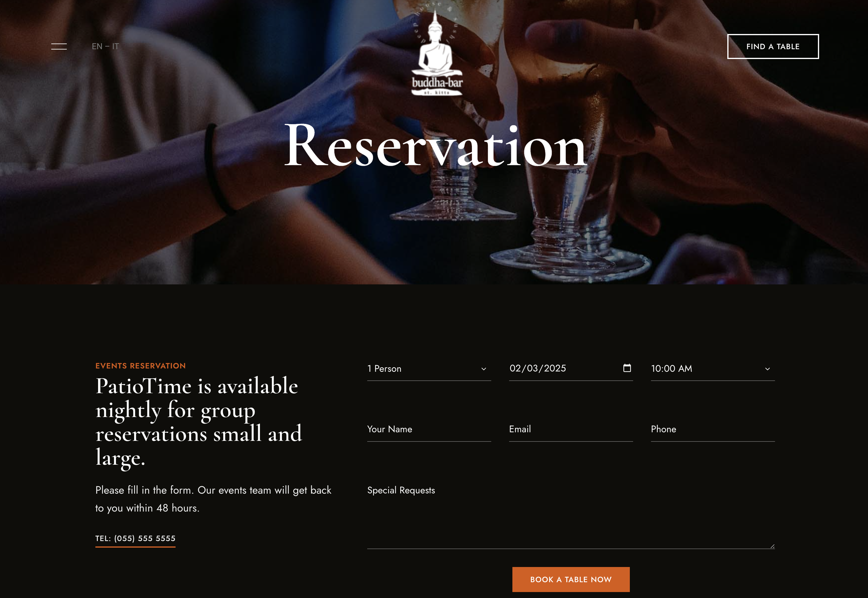The height and width of the screenshot is (598, 868).
Task: Click the Find a Table button
Action: [x=773, y=47]
